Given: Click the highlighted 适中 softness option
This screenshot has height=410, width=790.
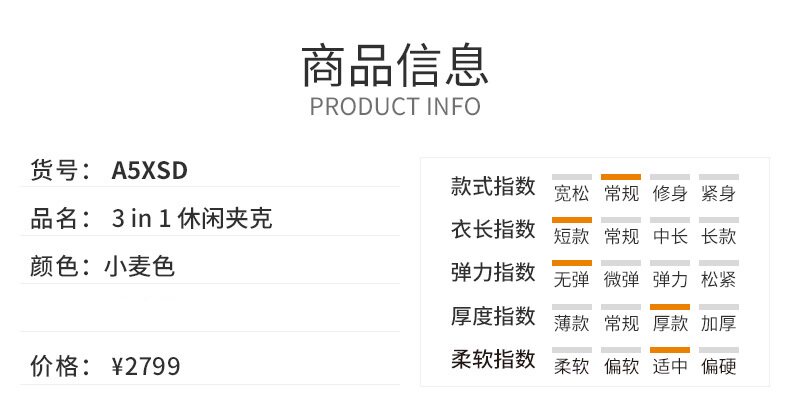Looking at the screenshot, I should [x=669, y=366].
